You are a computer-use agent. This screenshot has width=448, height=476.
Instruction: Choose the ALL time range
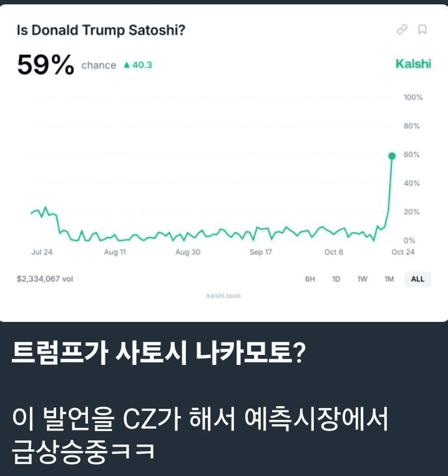417,279
